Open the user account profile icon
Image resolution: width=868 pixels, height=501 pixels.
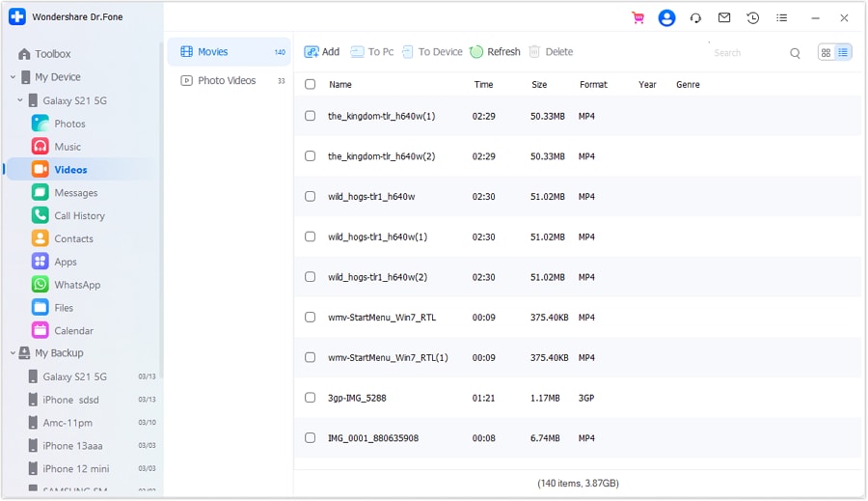tap(666, 18)
